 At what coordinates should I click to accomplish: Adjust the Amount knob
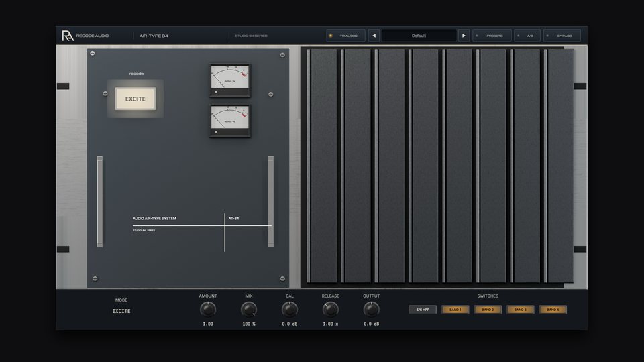click(208, 310)
